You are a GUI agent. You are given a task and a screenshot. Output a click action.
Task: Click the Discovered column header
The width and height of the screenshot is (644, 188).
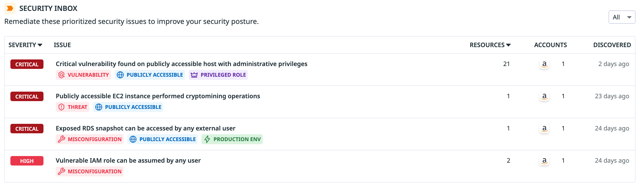click(x=612, y=45)
